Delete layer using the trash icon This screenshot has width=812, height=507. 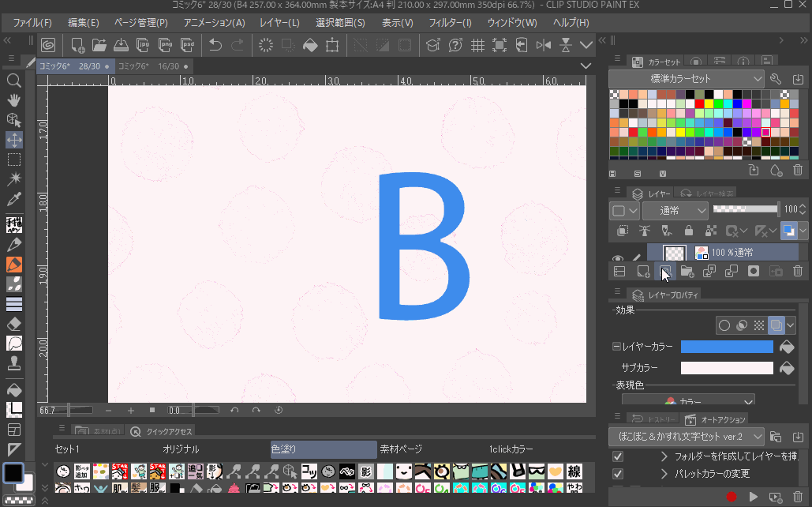798,272
